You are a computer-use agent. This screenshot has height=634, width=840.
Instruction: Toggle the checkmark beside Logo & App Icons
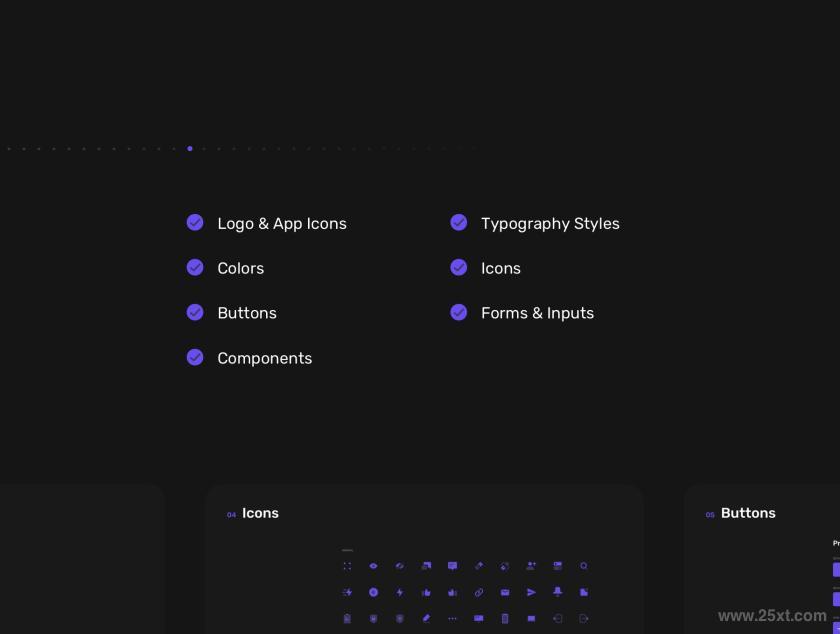click(195, 222)
